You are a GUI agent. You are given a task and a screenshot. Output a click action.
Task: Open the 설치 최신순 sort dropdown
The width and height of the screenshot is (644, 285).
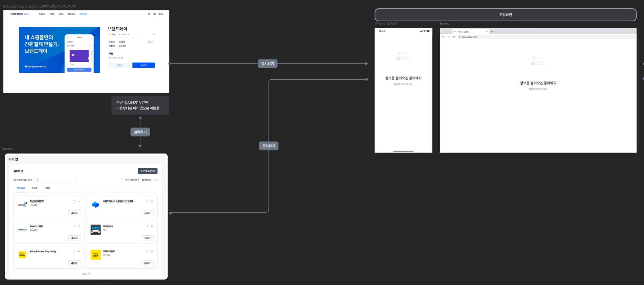pos(149,180)
